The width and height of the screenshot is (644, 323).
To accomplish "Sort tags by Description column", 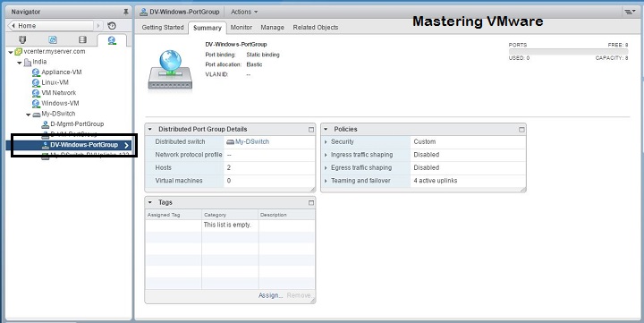I will [x=287, y=215].
